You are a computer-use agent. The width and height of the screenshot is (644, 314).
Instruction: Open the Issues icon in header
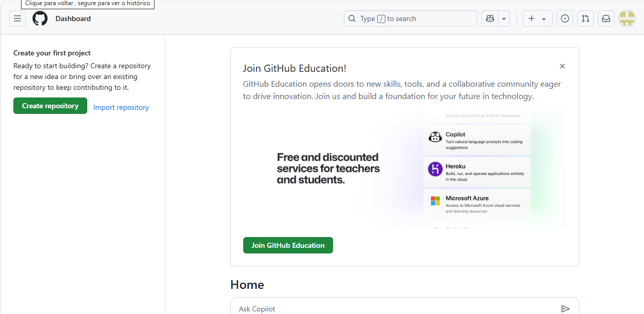tap(565, 18)
